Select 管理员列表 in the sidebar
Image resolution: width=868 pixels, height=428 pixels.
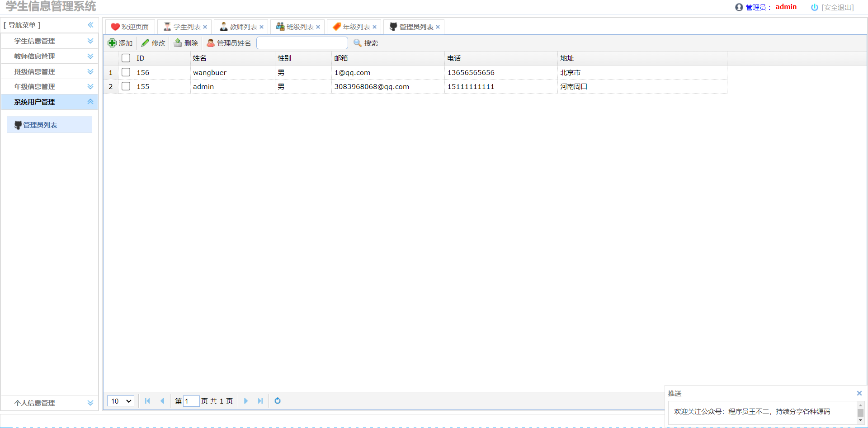[x=49, y=125]
